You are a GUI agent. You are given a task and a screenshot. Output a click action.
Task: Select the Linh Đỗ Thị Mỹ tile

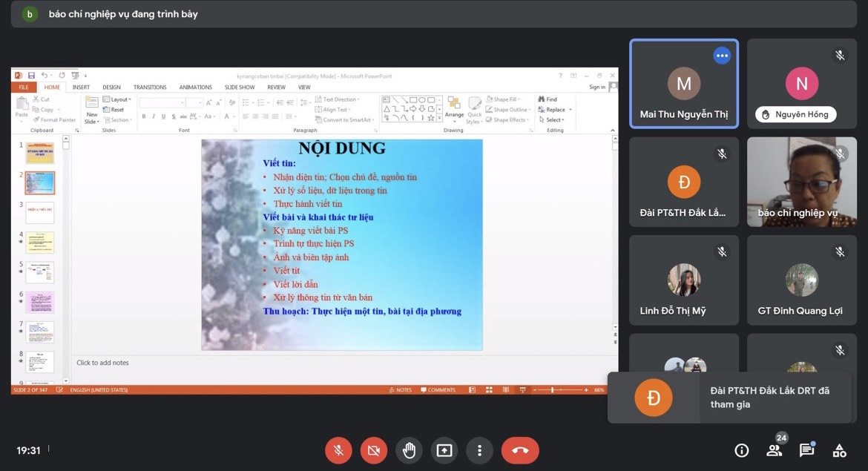[683, 280]
